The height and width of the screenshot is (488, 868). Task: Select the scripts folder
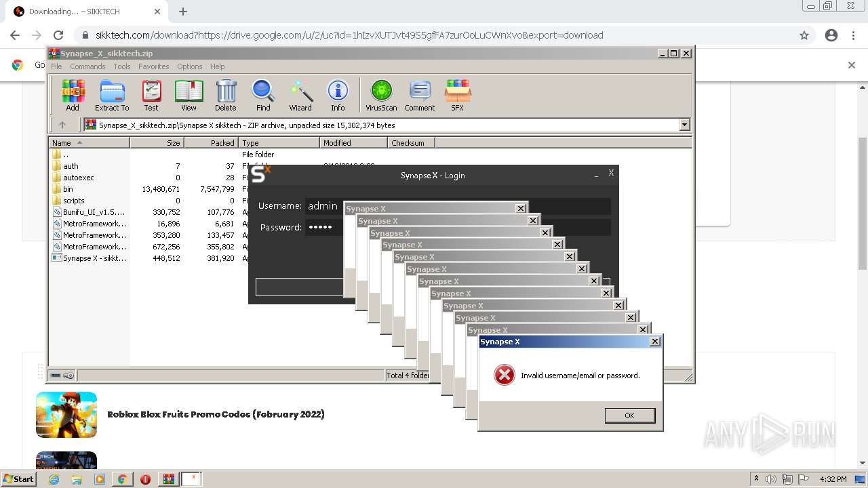73,201
